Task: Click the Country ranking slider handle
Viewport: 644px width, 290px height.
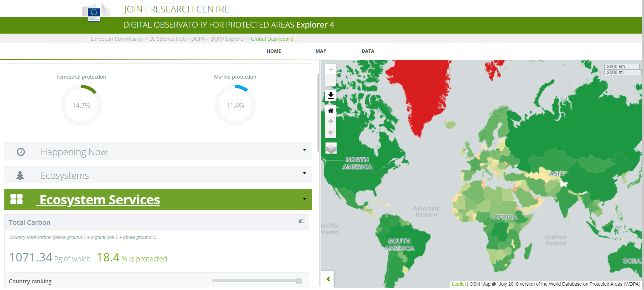Action: [x=299, y=281]
